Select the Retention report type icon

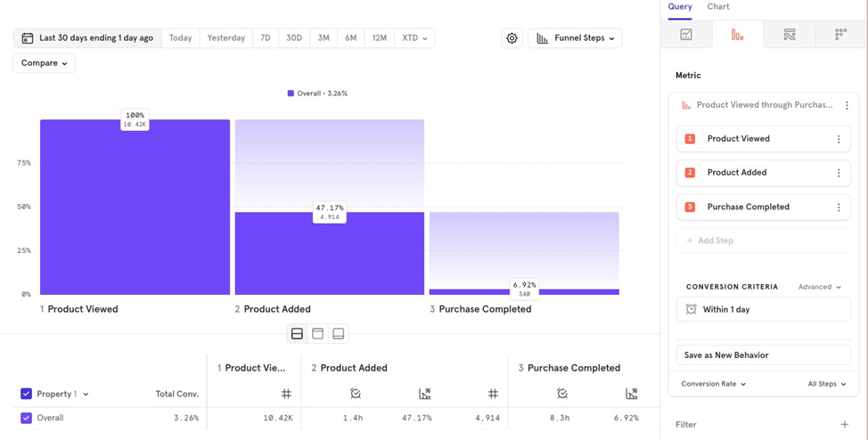tap(840, 35)
